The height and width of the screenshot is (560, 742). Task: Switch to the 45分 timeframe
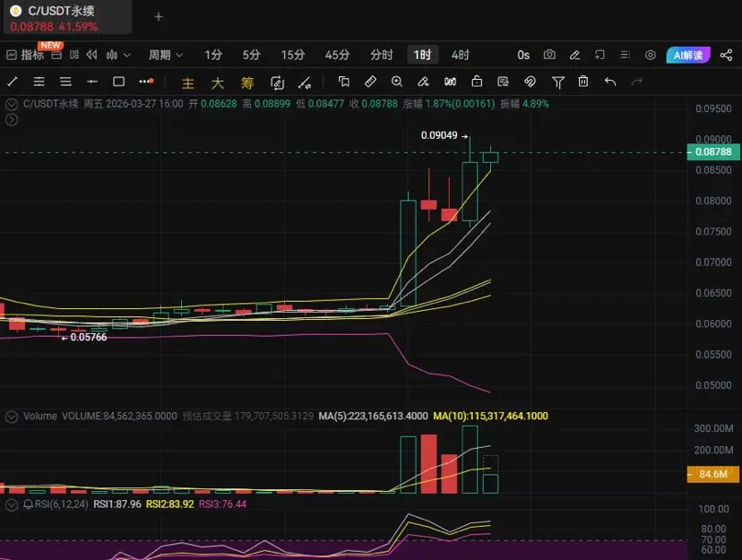tap(337, 55)
